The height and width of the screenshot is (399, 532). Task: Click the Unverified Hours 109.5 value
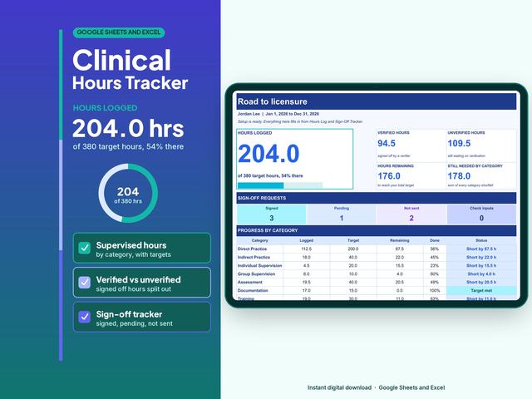(x=459, y=143)
